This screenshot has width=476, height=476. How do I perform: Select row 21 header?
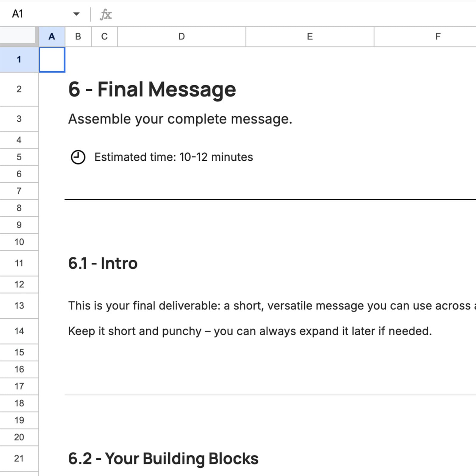tap(19, 458)
